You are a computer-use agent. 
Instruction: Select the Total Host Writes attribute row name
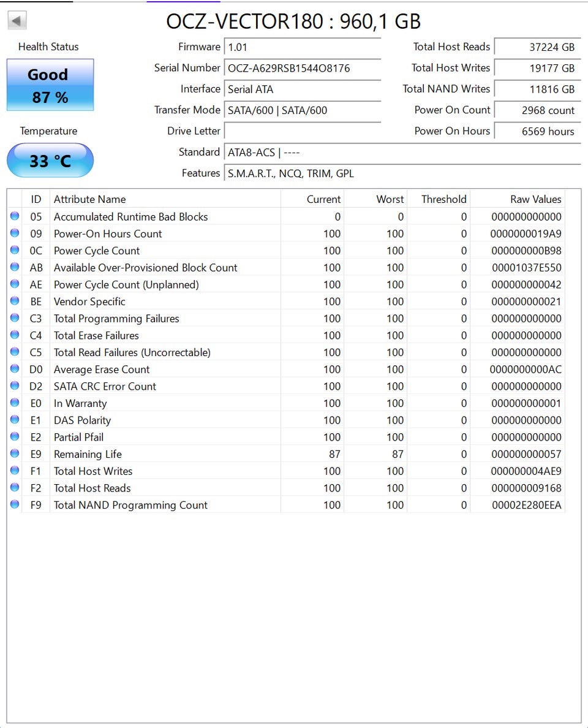pos(93,471)
